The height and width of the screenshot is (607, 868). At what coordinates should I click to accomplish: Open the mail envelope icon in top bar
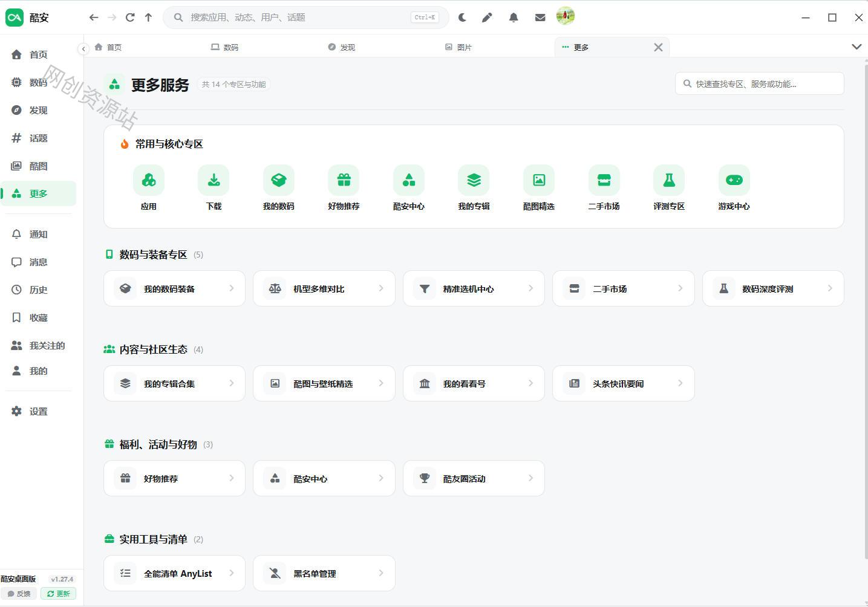pyautogui.click(x=540, y=18)
